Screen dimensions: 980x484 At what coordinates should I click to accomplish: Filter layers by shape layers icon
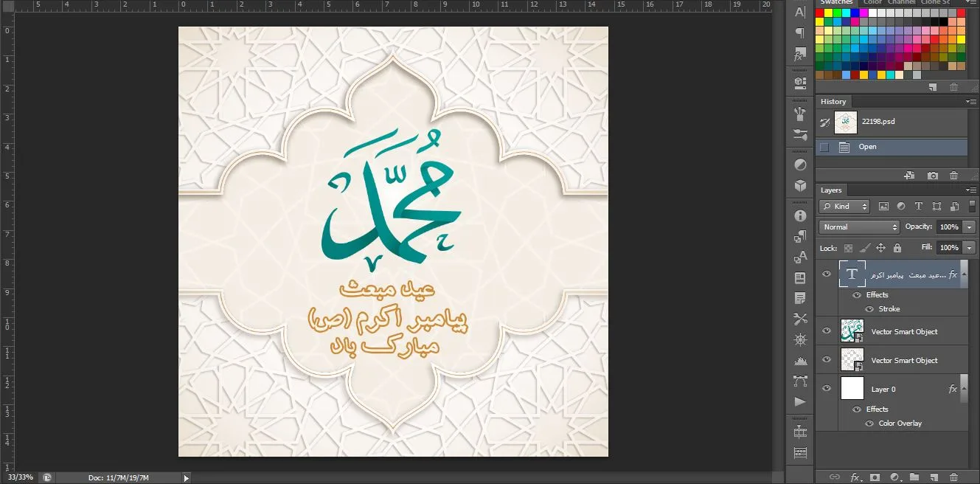[936, 207]
